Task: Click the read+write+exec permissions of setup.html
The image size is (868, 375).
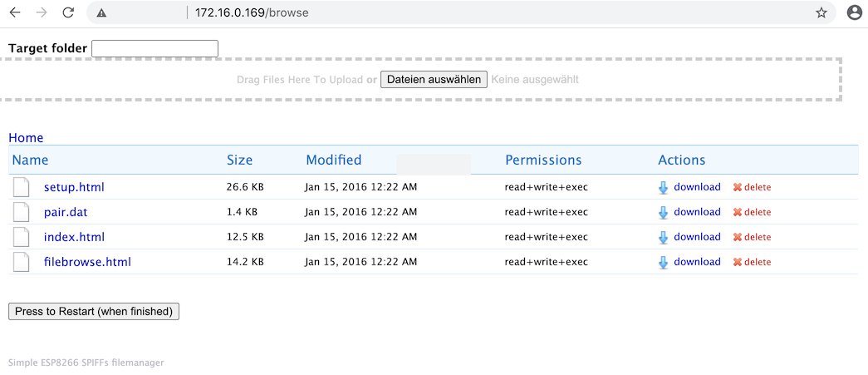Action: [547, 187]
